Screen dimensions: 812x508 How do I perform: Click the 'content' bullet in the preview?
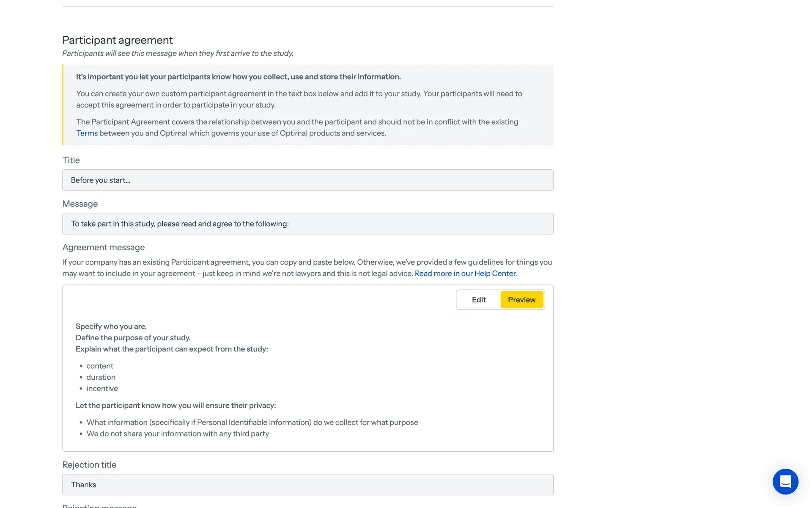(x=100, y=366)
